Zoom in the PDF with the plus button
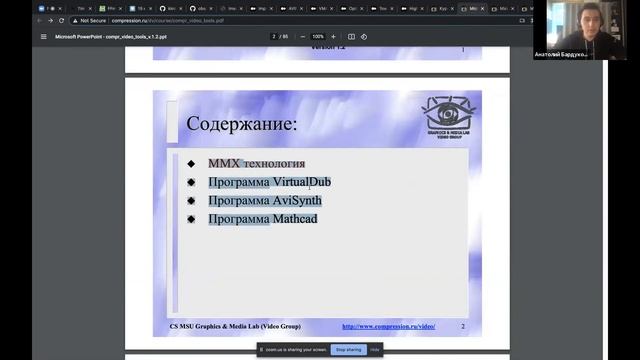This screenshot has height=360, width=640. pos(333,37)
